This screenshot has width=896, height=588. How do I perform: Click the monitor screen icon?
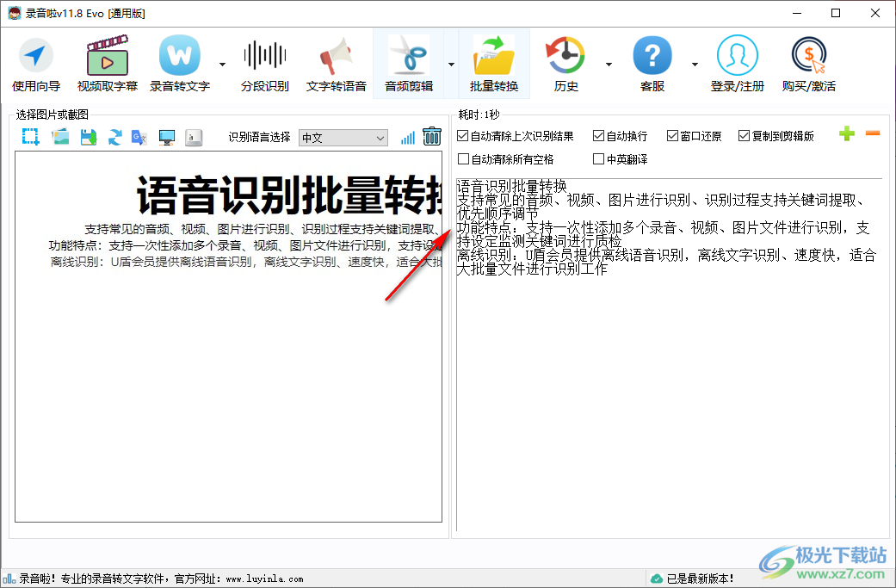click(167, 137)
